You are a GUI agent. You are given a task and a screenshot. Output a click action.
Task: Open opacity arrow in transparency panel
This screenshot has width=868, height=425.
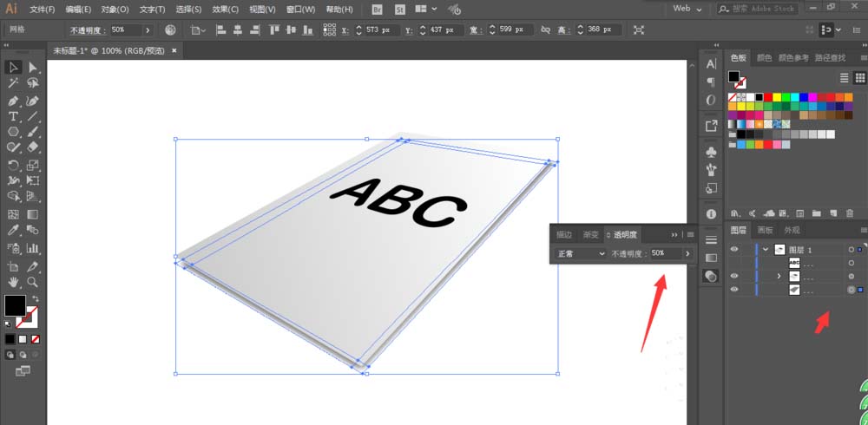(687, 253)
